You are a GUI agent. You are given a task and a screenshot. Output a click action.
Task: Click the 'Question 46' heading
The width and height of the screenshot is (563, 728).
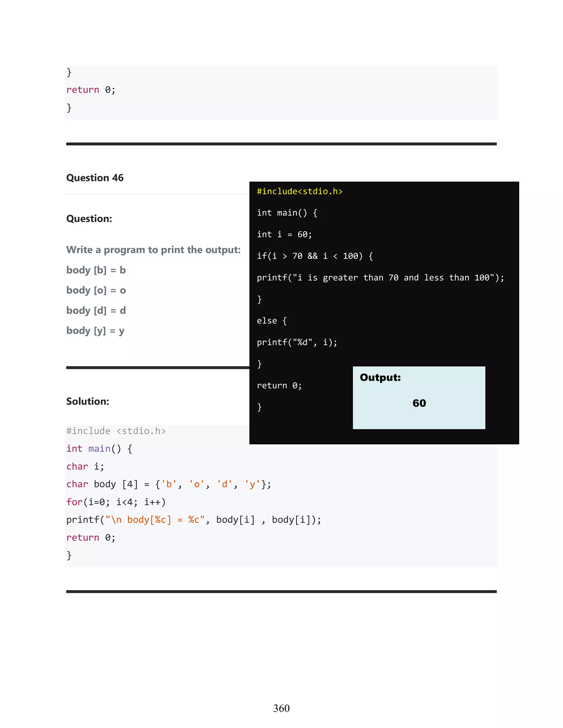(95, 178)
